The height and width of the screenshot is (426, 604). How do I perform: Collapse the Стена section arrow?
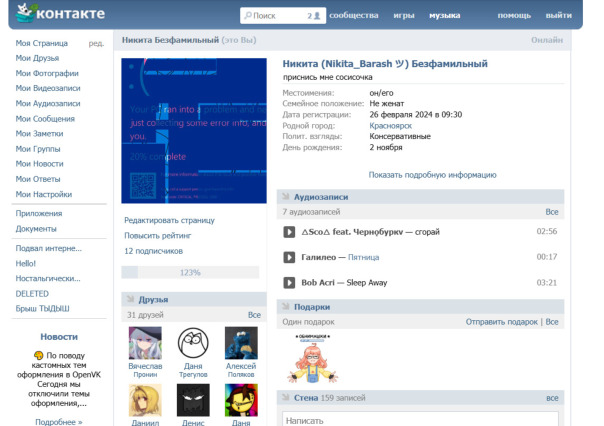pyautogui.click(x=286, y=397)
